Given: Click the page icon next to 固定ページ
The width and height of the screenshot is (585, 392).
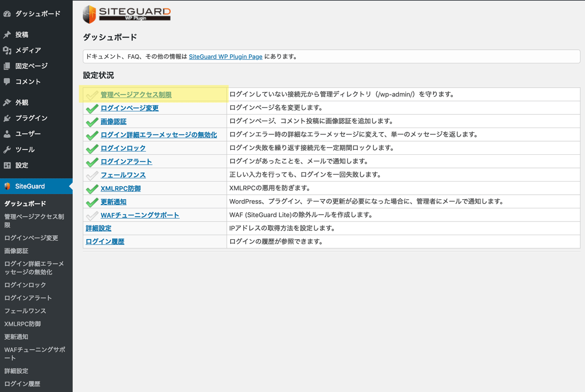Looking at the screenshot, I should pos(7,66).
